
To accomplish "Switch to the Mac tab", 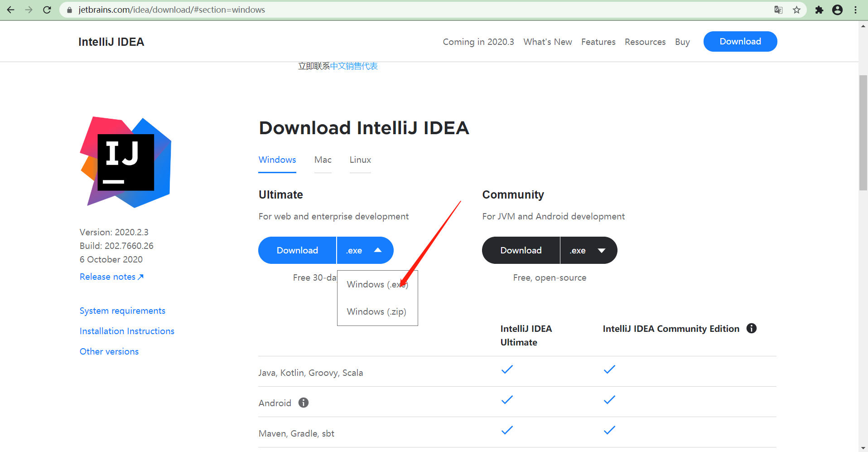I will tap(323, 160).
